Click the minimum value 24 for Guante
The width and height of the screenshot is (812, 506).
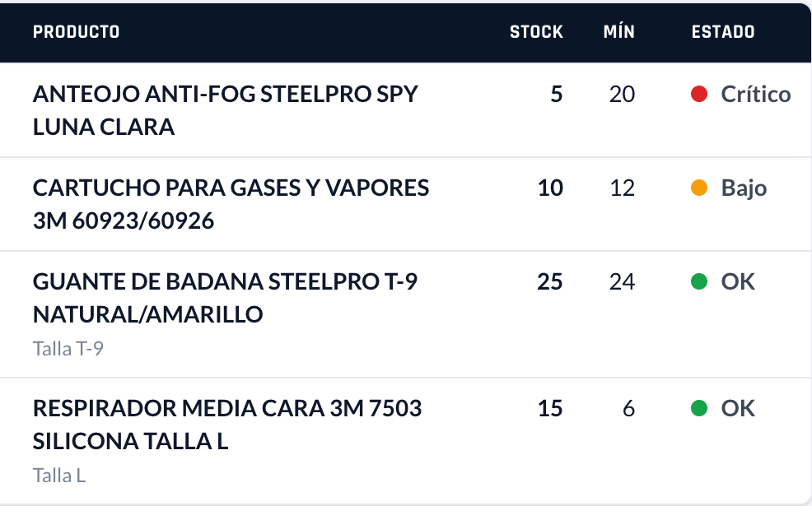(622, 281)
